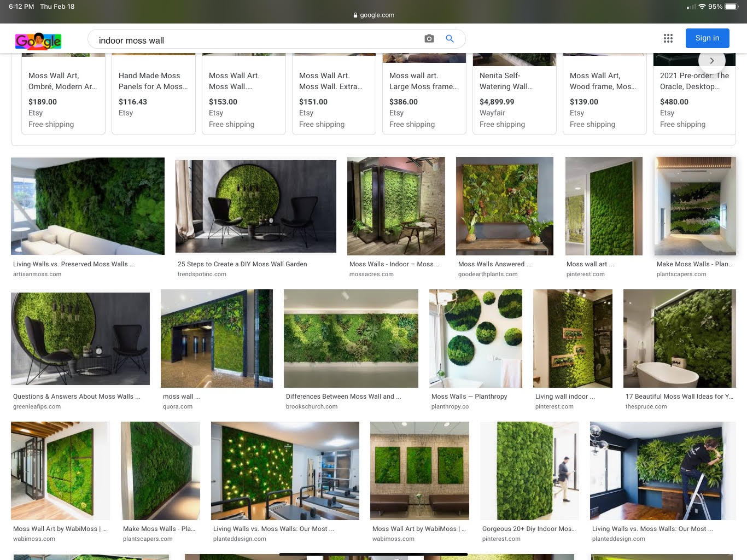
Task: Click the camera search-by-image icon
Action: (429, 39)
